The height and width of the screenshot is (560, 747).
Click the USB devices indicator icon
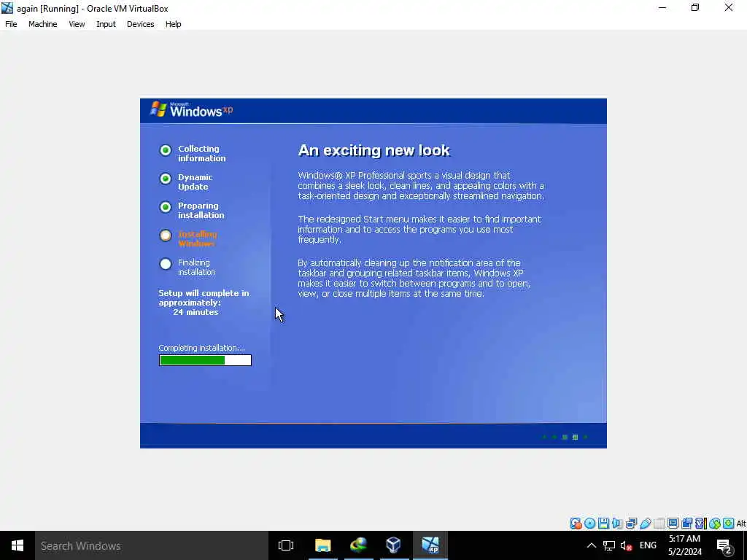[x=645, y=524]
